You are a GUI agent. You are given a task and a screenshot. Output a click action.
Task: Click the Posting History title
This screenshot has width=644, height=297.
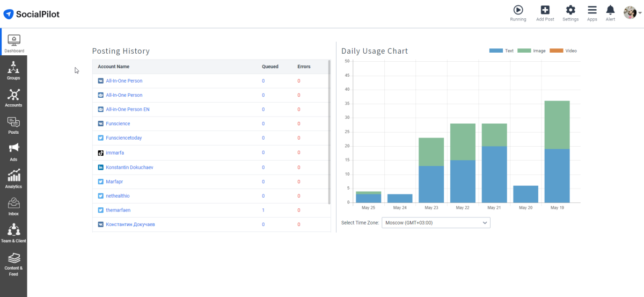(121, 51)
